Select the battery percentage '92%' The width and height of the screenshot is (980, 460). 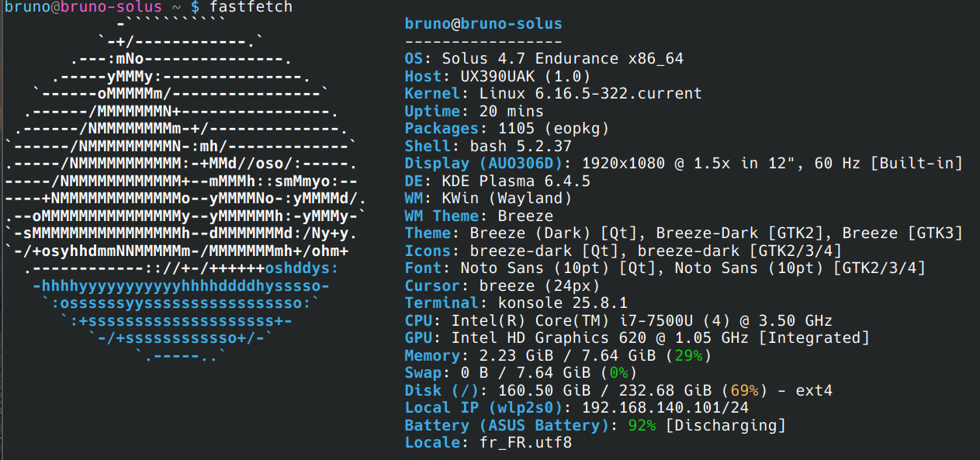(x=642, y=426)
